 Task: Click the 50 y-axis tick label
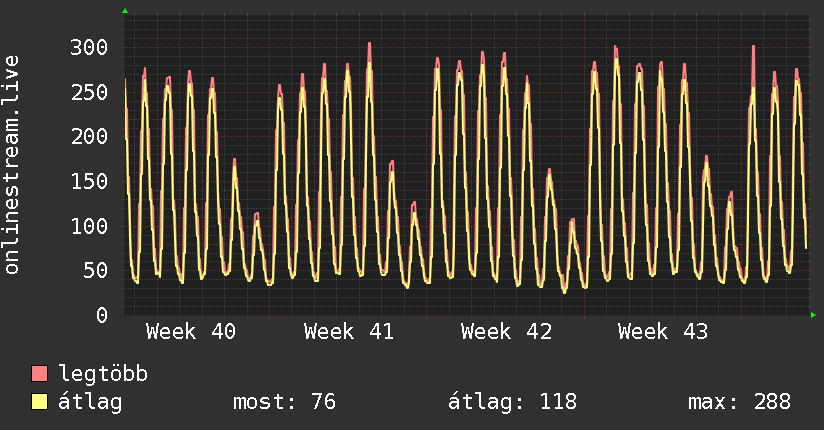[x=96, y=271]
